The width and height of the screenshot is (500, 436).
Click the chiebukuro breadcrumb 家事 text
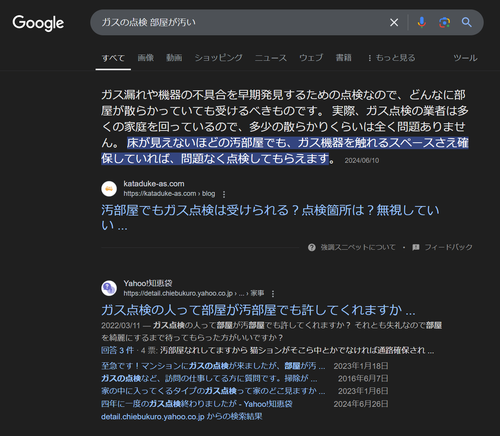(257, 293)
